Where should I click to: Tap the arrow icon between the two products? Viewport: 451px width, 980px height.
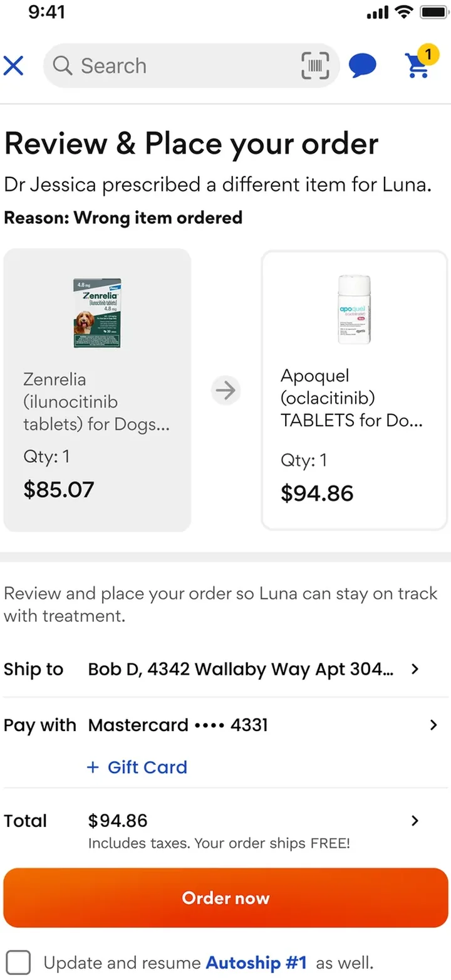(225, 391)
